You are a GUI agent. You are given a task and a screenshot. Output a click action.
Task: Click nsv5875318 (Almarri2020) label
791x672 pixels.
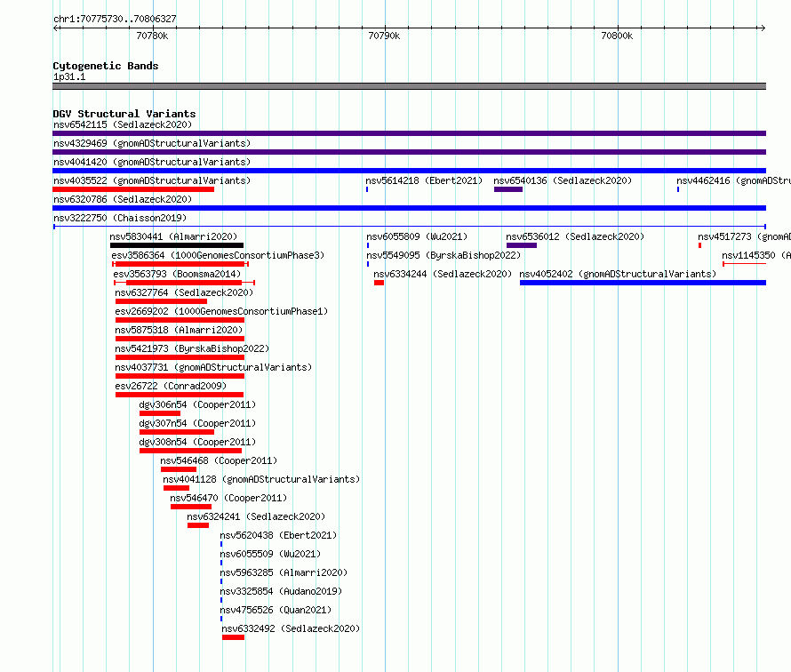tap(179, 330)
